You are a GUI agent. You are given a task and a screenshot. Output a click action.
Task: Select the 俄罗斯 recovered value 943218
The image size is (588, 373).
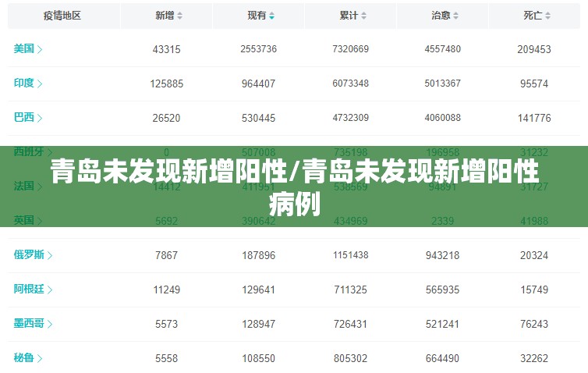[x=442, y=255]
